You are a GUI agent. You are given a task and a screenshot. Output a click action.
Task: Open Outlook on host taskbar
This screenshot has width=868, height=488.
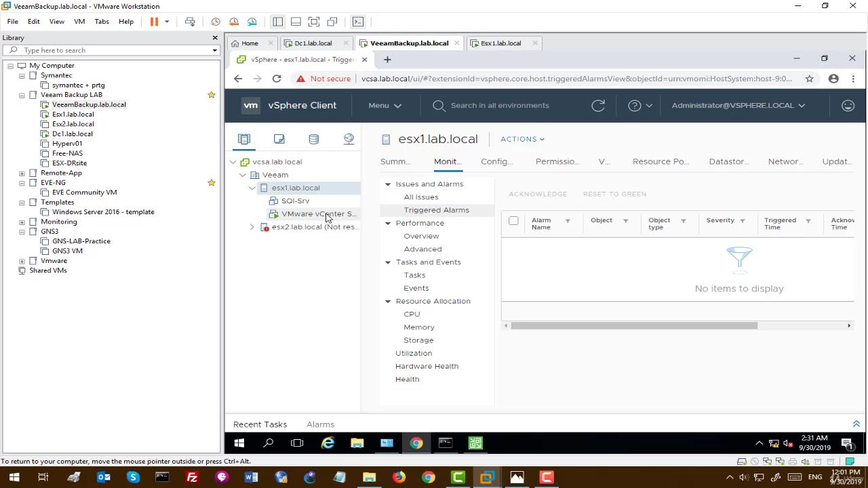tap(104, 477)
